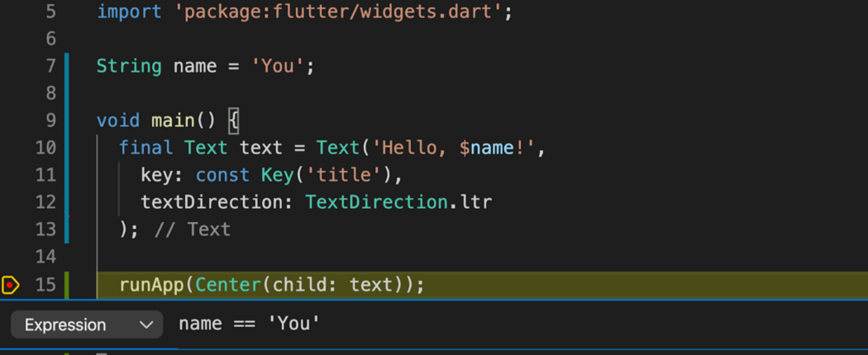Click line number 5 in the gutter
Image resolution: width=868 pixels, height=355 pixels.
click(x=50, y=12)
